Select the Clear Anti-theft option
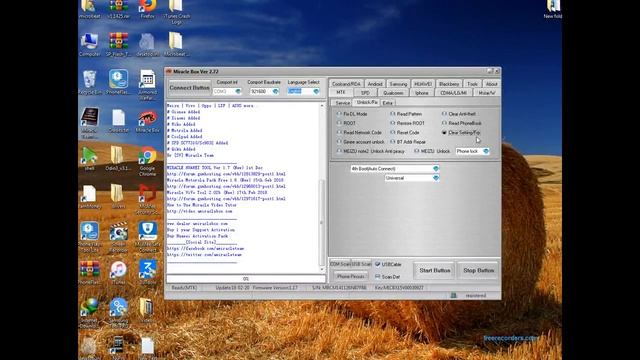 [x=459, y=114]
